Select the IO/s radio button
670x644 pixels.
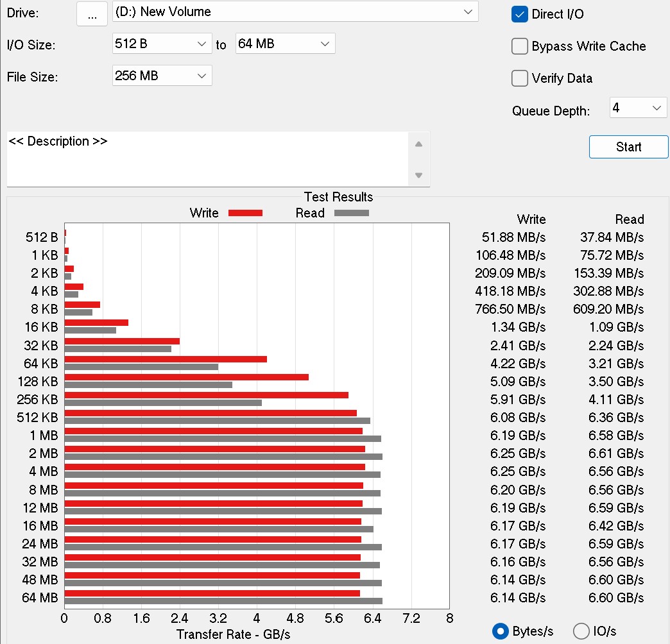(581, 631)
